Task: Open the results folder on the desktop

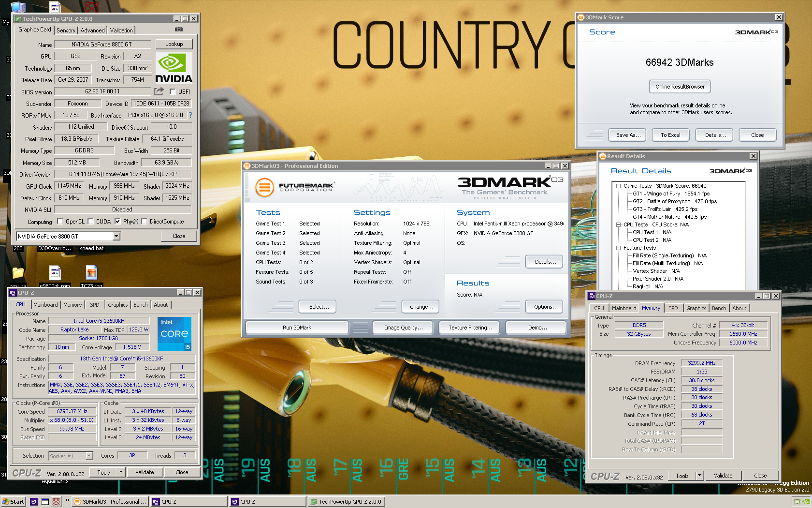Action: click(x=18, y=273)
